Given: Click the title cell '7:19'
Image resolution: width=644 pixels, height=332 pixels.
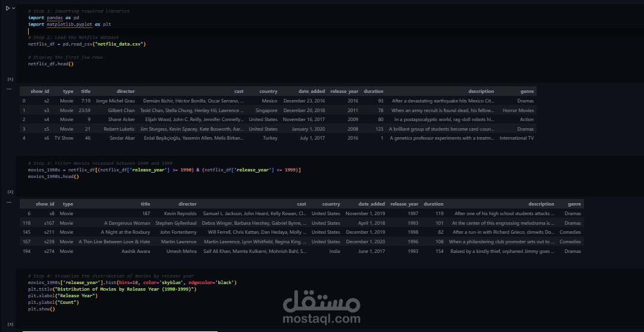Looking at the screenshot, I should (86, 101).
